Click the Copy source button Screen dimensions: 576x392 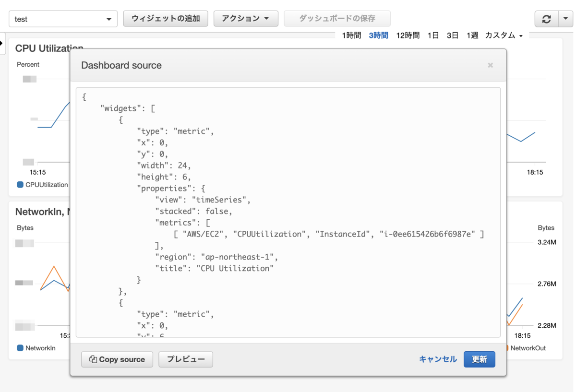(x=117, y=359)
